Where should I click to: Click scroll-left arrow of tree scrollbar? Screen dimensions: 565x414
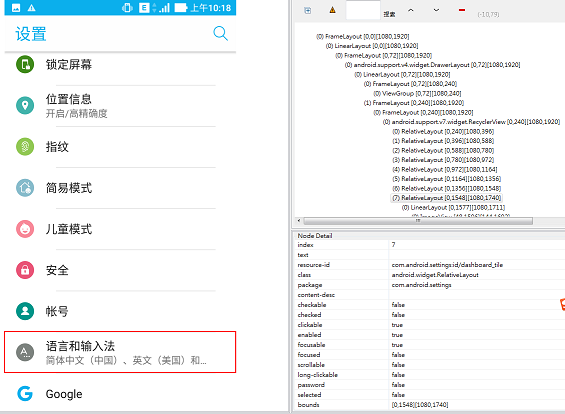pyautogui.click(x=299, y=221)
